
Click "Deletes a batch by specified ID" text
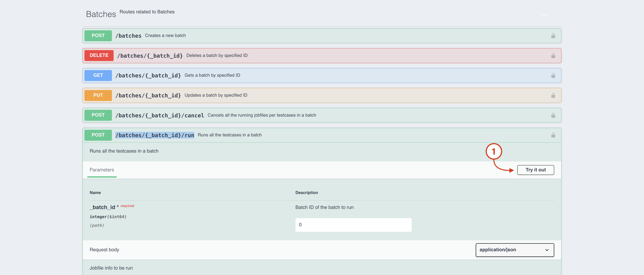(x=217, y=56)
